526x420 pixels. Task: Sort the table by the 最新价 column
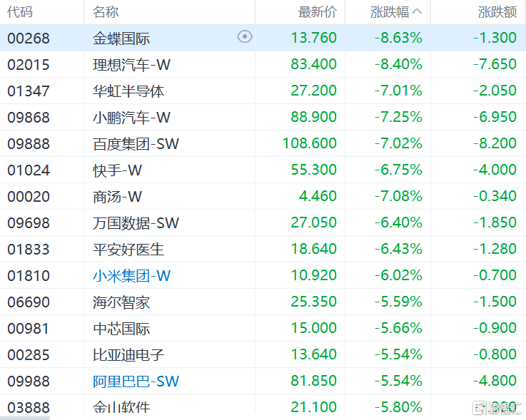(x=318, y=12)
